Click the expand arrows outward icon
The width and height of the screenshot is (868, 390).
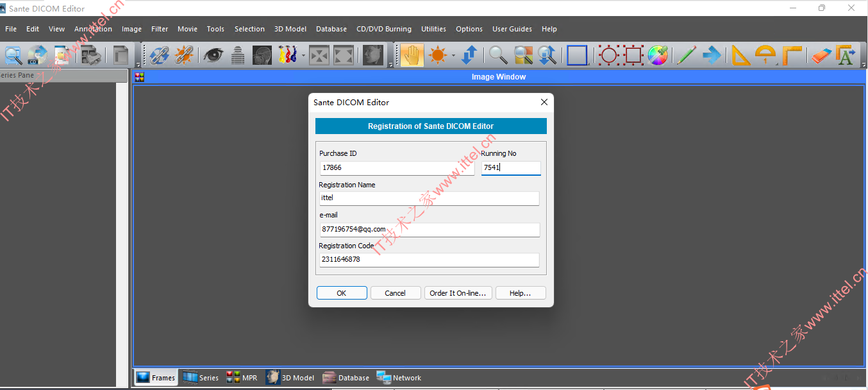344,55
